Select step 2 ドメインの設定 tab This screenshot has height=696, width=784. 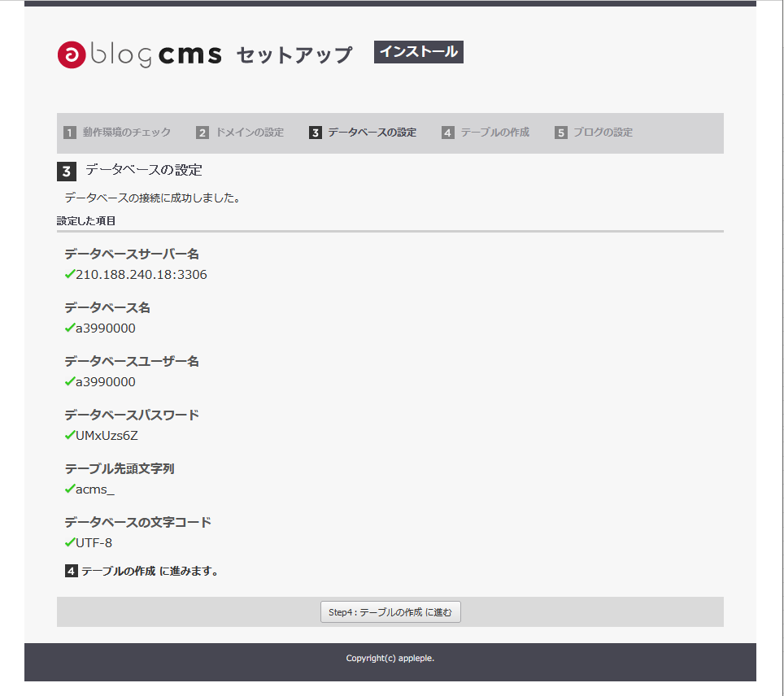point(241,133)
